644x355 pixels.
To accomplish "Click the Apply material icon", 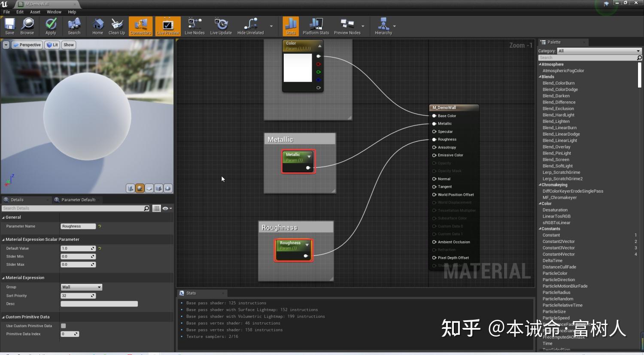I will click(x=50, y=26).
